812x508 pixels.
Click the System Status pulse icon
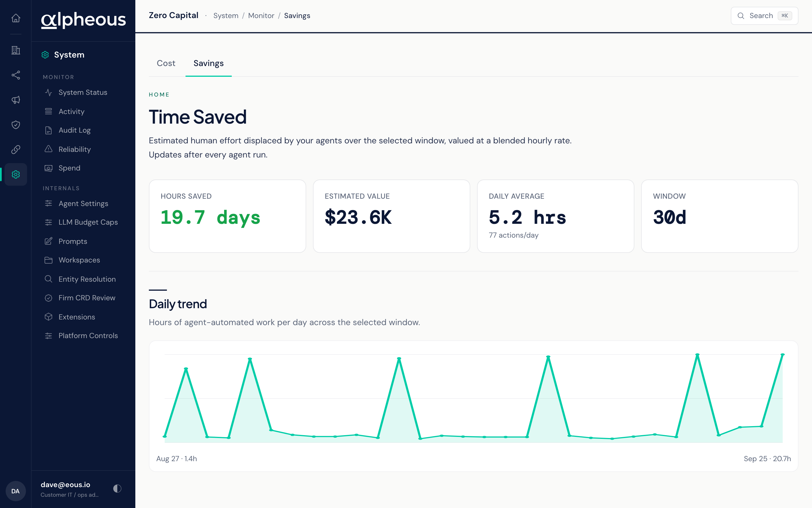[x=49, y=92]
